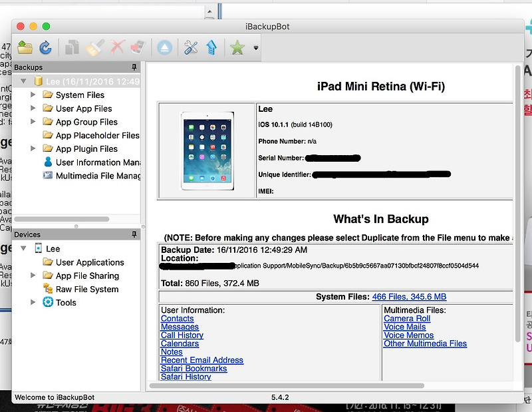Expand the App Plugin Files folder
Viewport: 532px width, 412px height.
coord(33,148)
